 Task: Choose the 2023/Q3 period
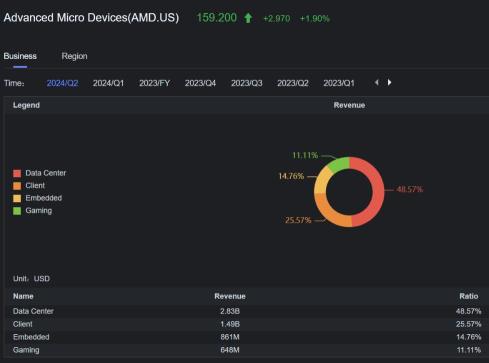click(x=247, y=83)
